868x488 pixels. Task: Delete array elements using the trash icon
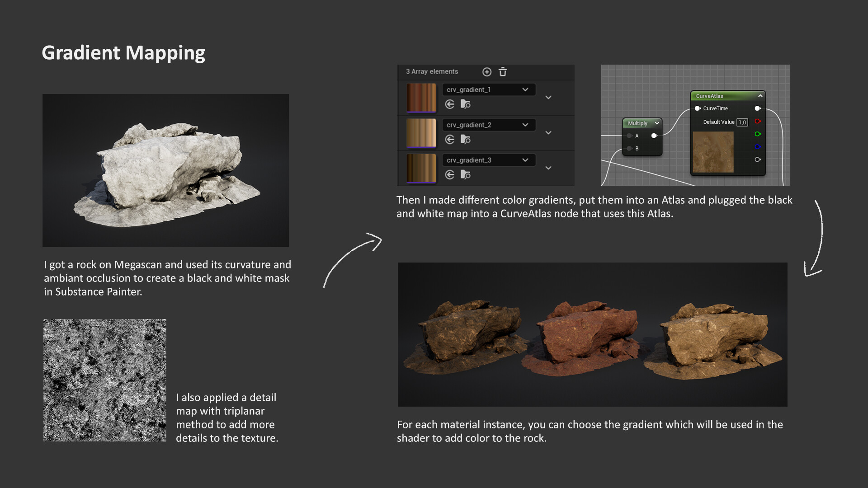[x=503, y=72]
